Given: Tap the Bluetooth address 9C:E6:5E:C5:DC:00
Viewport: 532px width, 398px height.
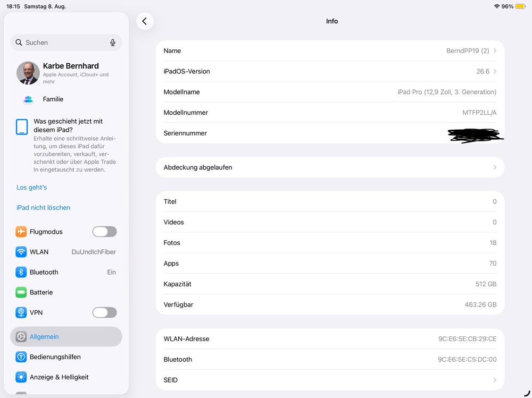Looking at the screenshot, I should tap(467, 359).
